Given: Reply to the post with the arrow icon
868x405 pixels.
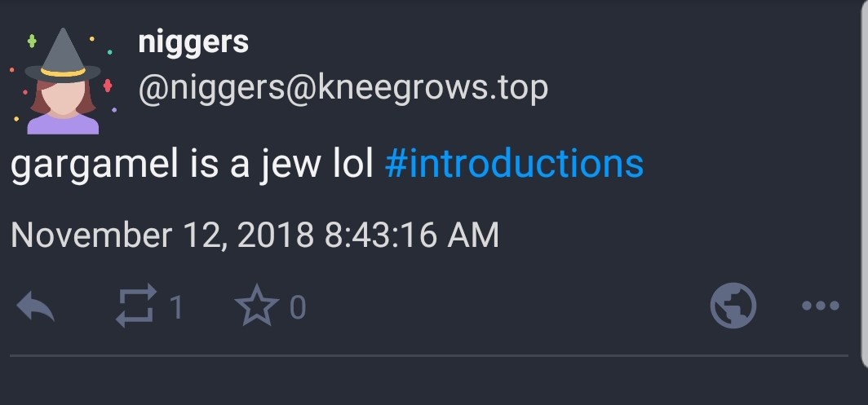Looking at the screenshot, I should (35, 306).
